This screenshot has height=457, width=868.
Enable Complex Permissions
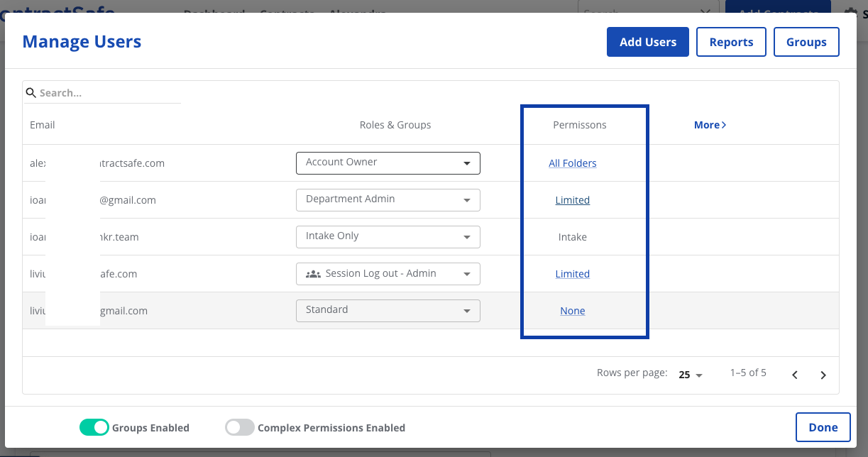click(x=239, y=427)
